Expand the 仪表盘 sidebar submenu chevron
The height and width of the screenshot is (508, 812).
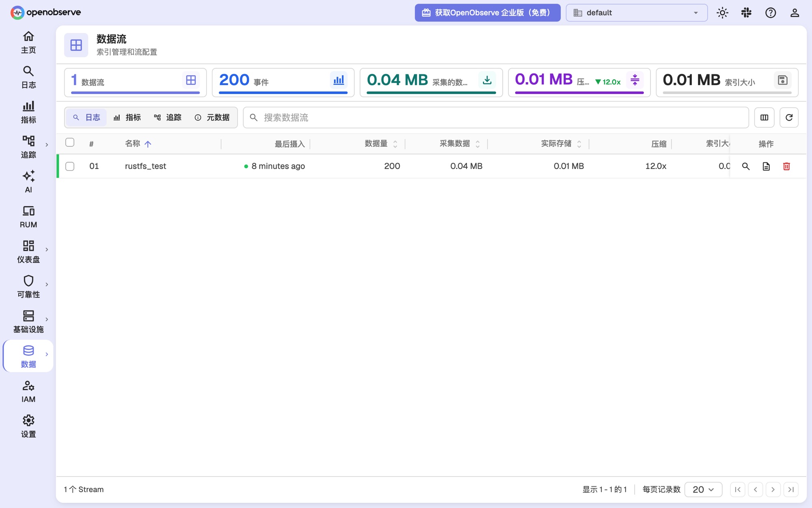pos(47,250)
